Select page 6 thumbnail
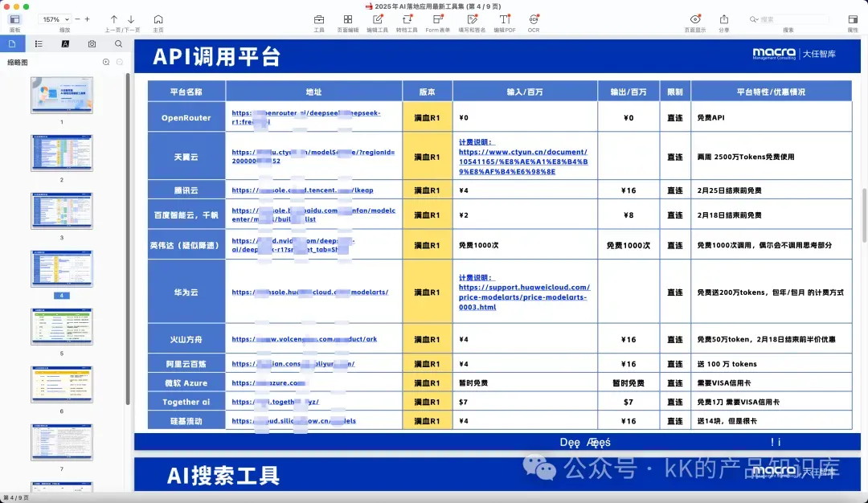The height and width of the screenshot is (503, 868). point(61,384)
